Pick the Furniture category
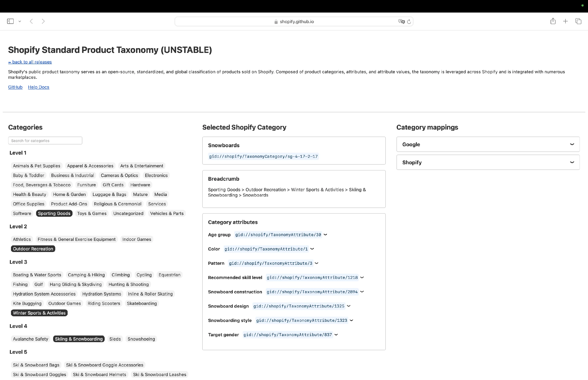This screenshot has width=588, height=380. tap(86, 185)
